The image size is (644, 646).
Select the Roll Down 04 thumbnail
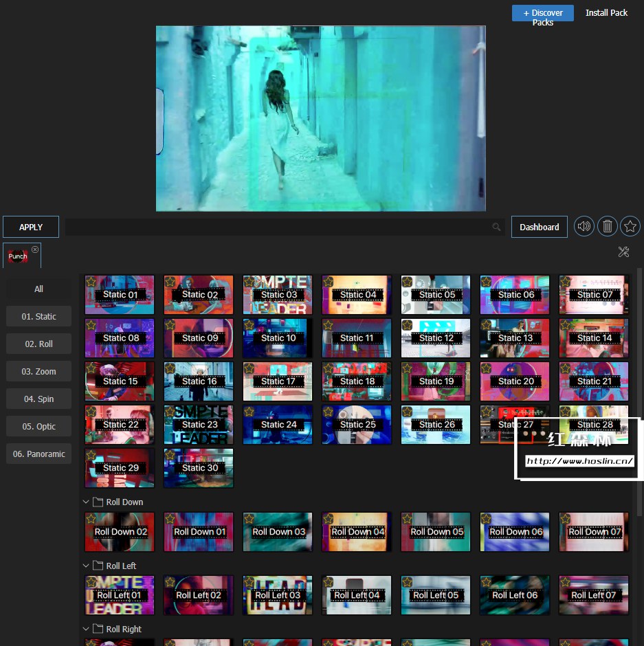point(357,532)
